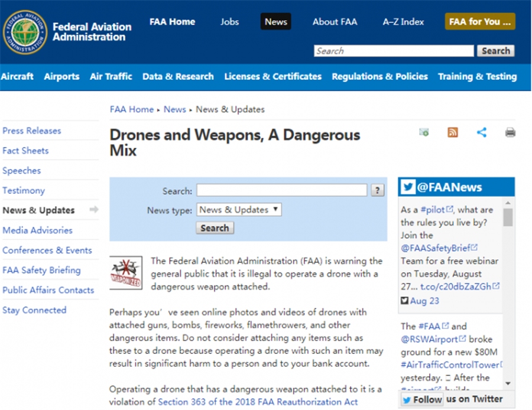Open Press Releases in sidebar
This screenshot has width=532, height=410.
tap(32, 131)
